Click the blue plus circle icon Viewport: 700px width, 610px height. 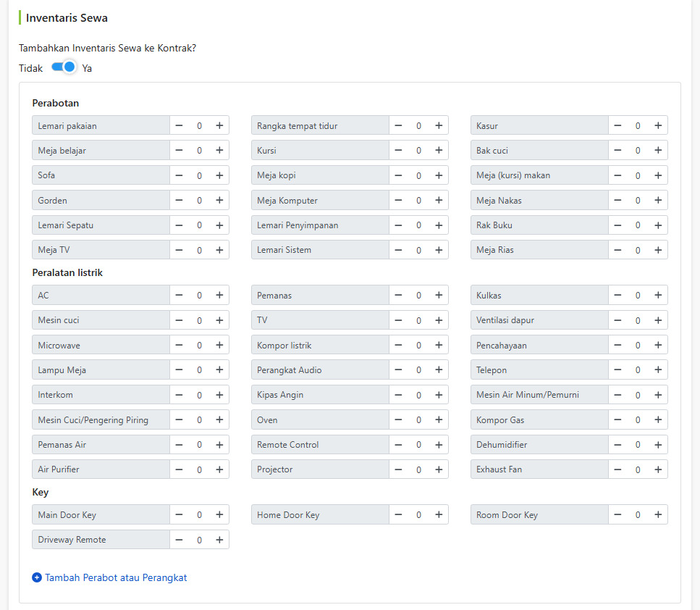37,577
